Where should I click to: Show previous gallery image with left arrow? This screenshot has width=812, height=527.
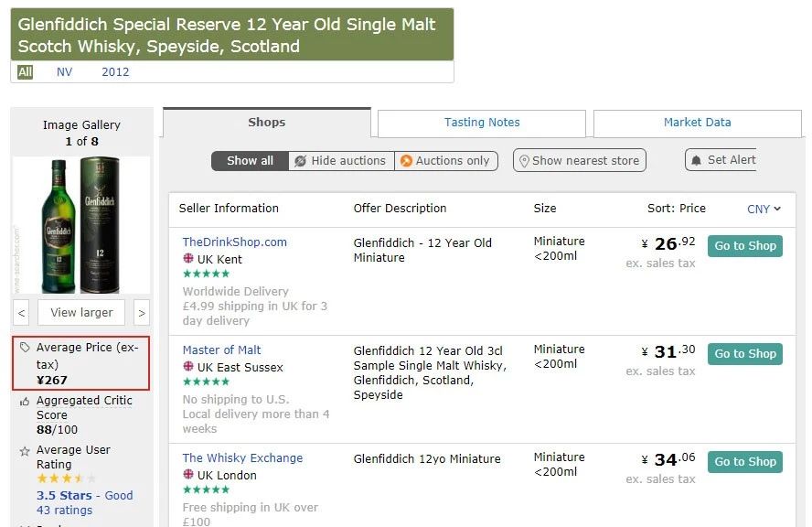[x=22, y=313]
